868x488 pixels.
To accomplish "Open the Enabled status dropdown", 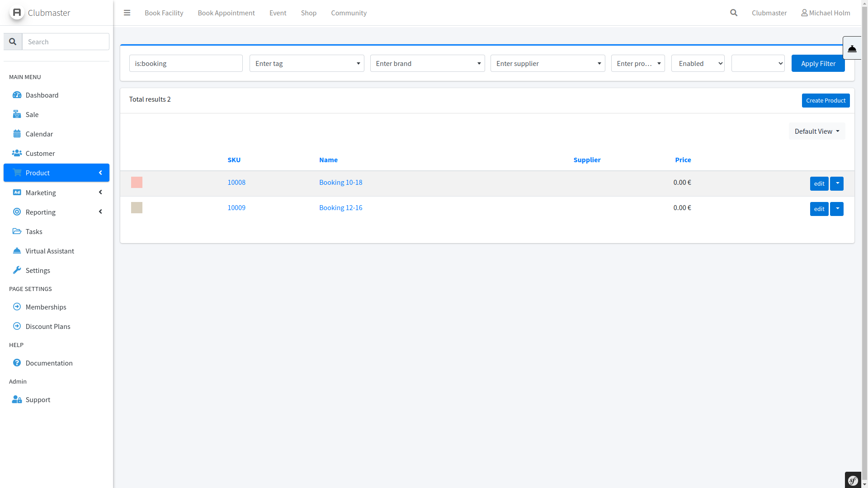I will [x=698, y=63].
